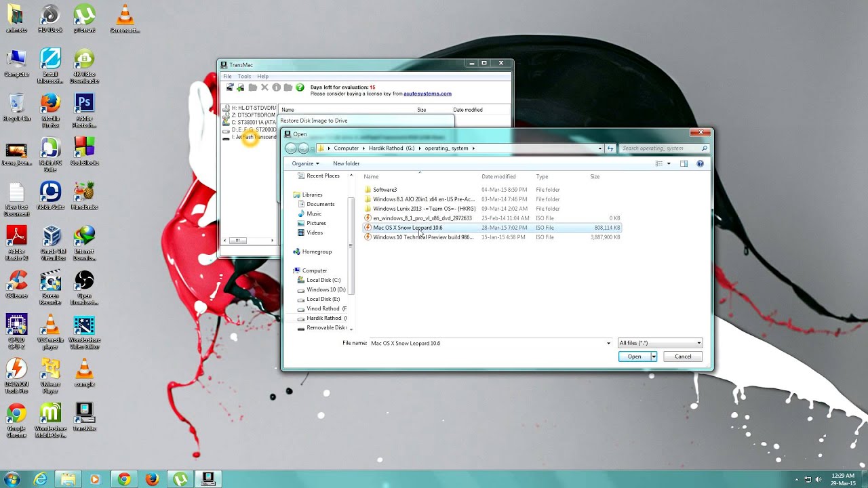The width and height of the screenshot is (868, 488).
Task: Click the Back arrow in Open dialog
Action: coord(291,148)
